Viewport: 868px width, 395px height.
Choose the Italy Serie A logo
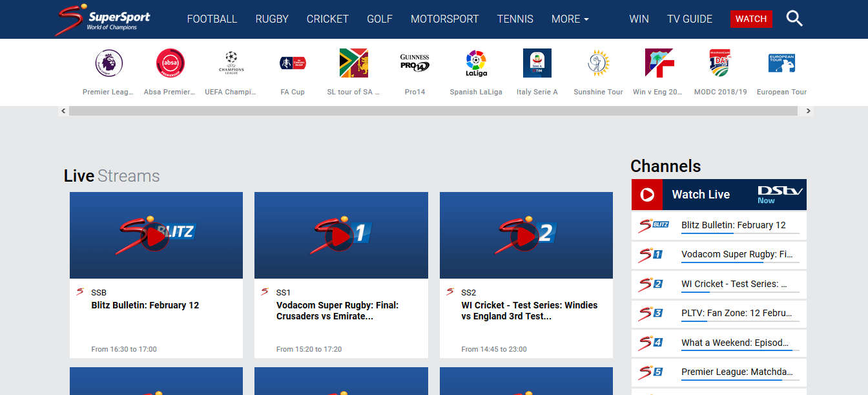tap(537, 63)
